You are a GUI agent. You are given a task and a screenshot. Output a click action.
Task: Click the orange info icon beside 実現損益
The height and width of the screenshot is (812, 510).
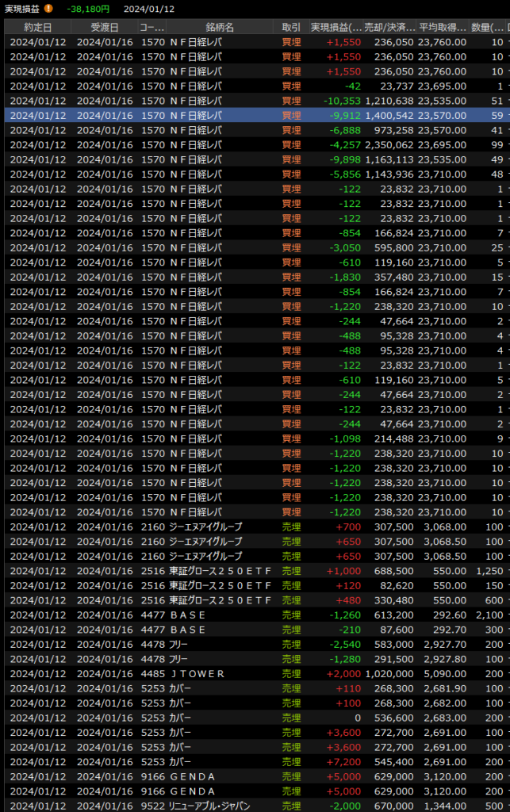click(49, 9)
